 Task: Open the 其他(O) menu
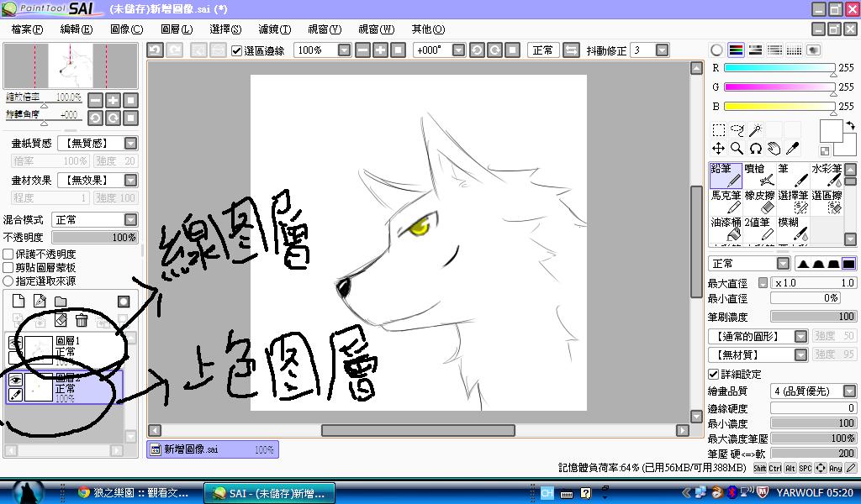[x=428, y=29]
